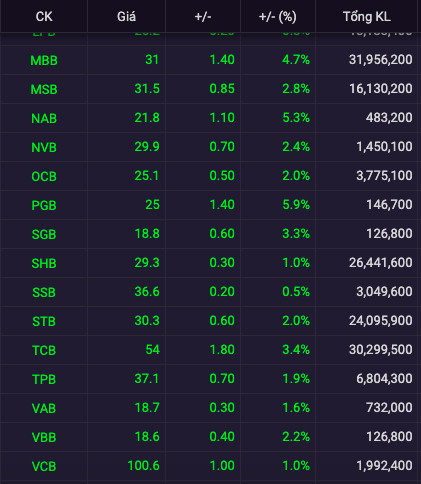Open the SHB ticker

click(x=44, y=263)
